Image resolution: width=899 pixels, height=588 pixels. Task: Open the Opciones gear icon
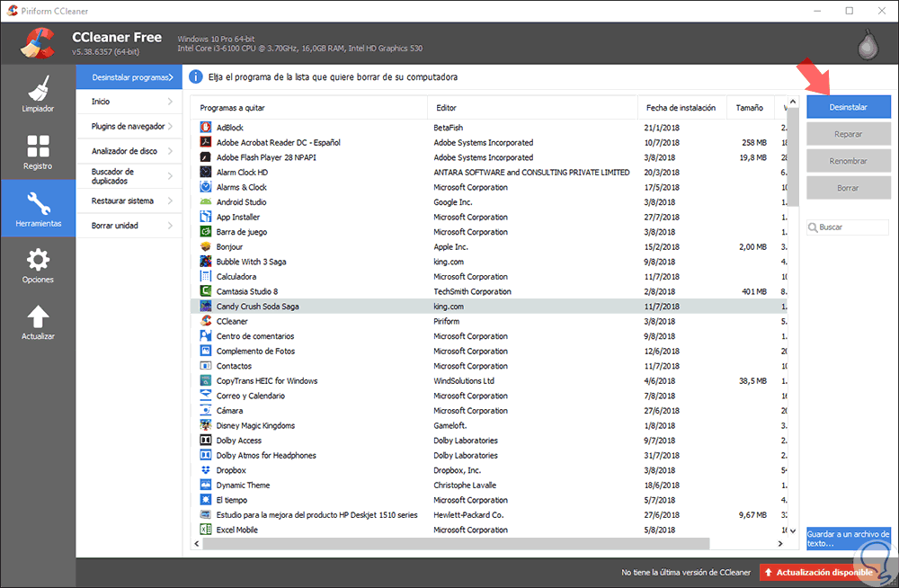(38, 261)
